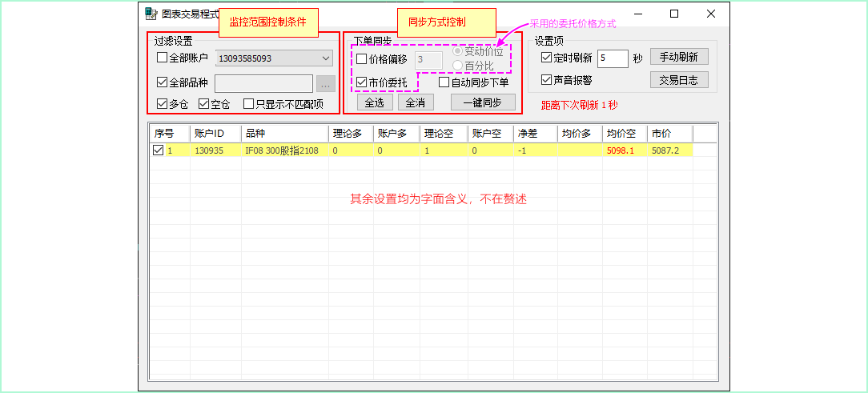Select the account ID cell 130935
This screenshot has height=393, width=868.
point(215,150)
